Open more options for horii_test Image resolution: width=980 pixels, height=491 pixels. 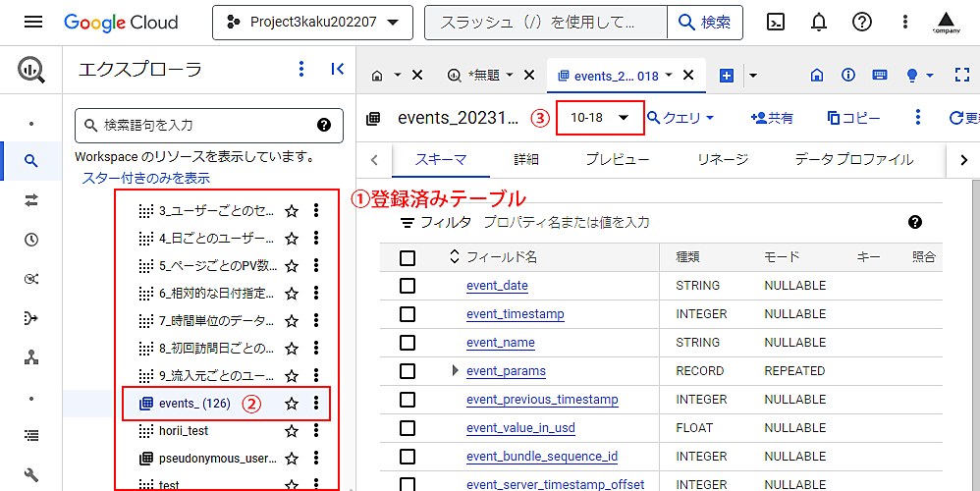[316, 430]
